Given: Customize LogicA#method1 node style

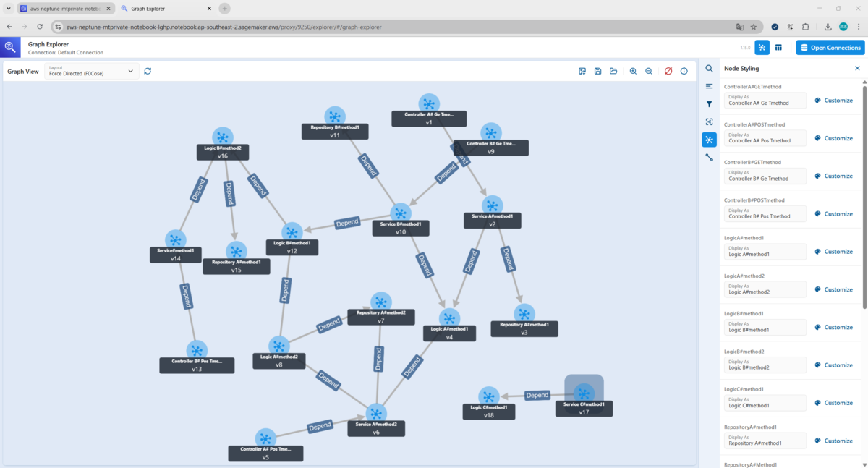Looking at the screenshot, I should [833, 252].
